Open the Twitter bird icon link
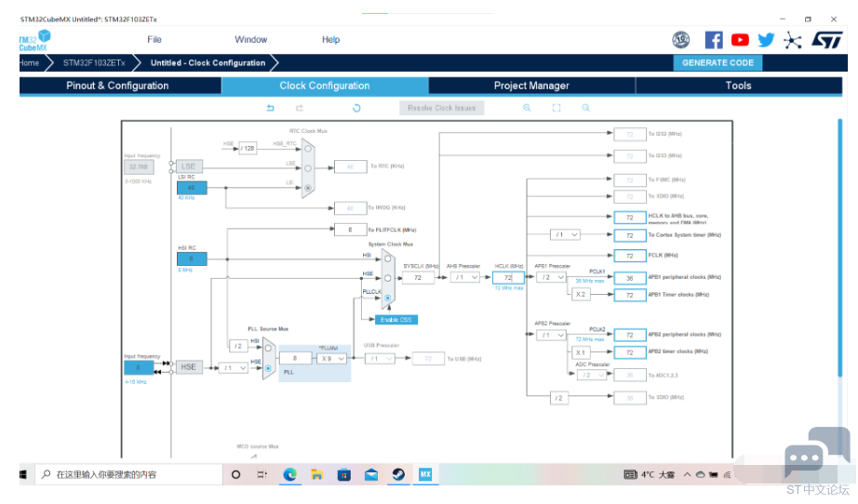This screenshot has width=858, height=504. click(x=766, y=40)
